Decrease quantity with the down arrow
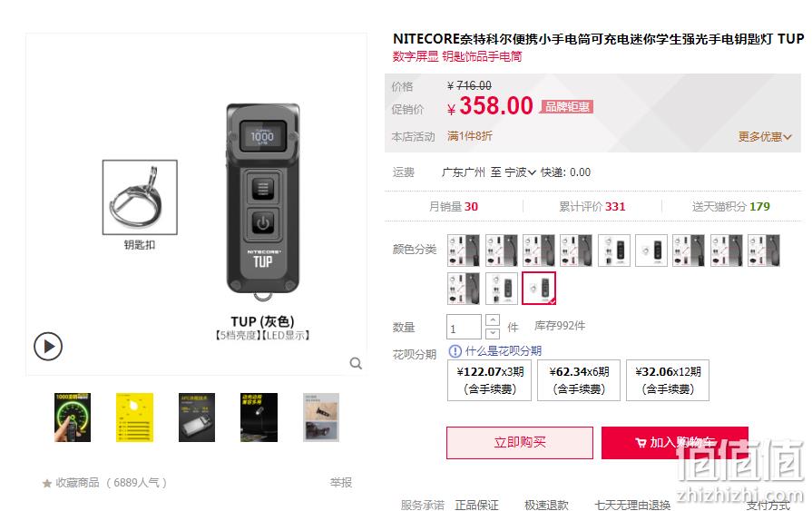The height and width of the screenshot is (511, 812). pyautogui.click(x=493, y=333)
